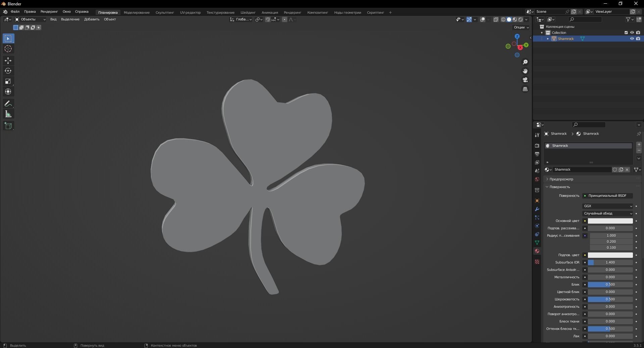Toggle X-ray display mode
644x348 pixels.
click(496, 19)
